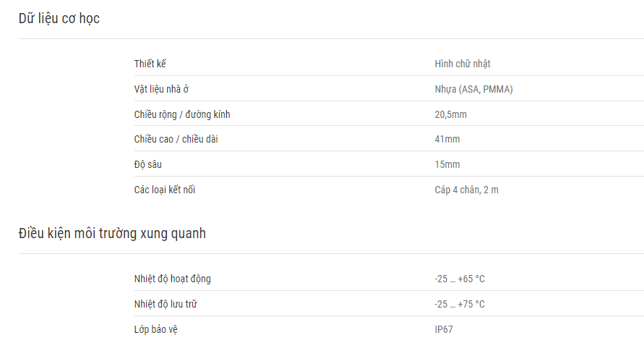Image resolution: width=644 pixels, height=351 pixels.
Task: Click the '15mm' depth value
Action: coord(447,164)
